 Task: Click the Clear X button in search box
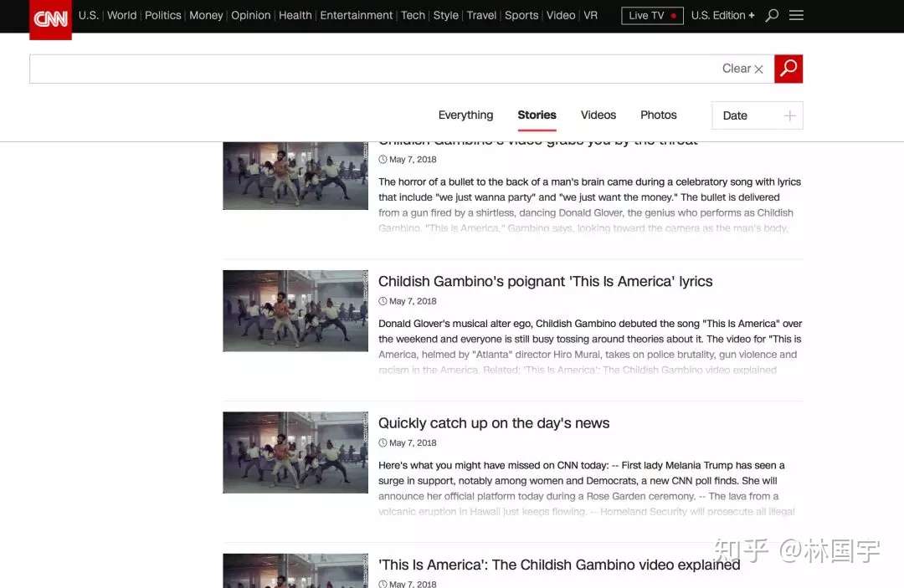(x=742, y=69)
